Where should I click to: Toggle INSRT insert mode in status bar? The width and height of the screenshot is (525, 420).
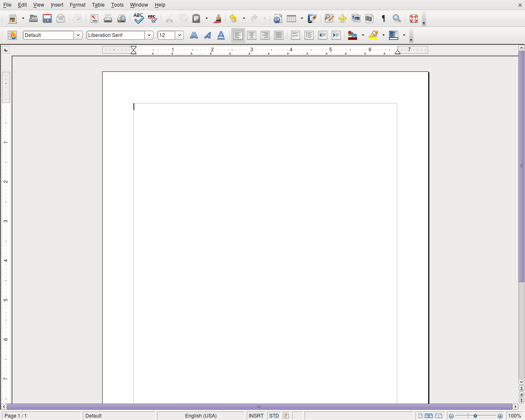(256, 416)
